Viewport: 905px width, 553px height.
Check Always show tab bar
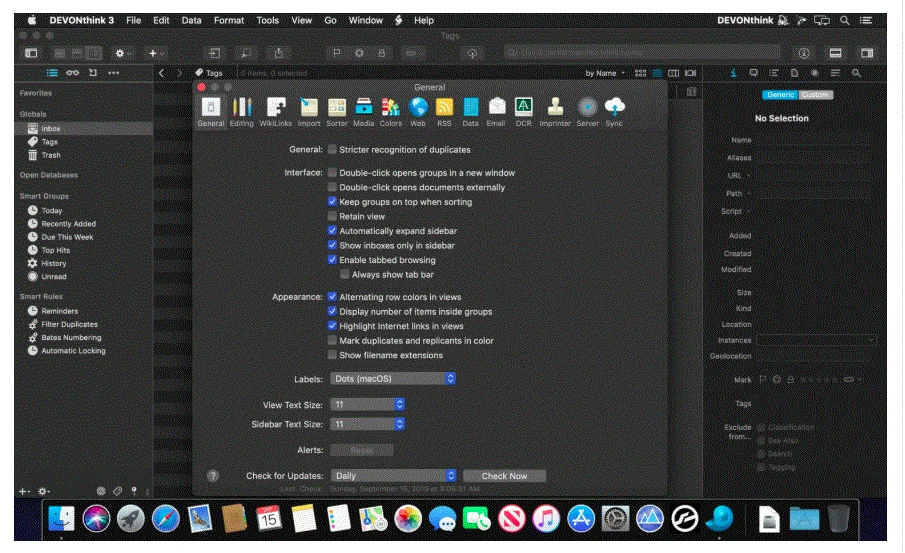click(x=345, y=274)
